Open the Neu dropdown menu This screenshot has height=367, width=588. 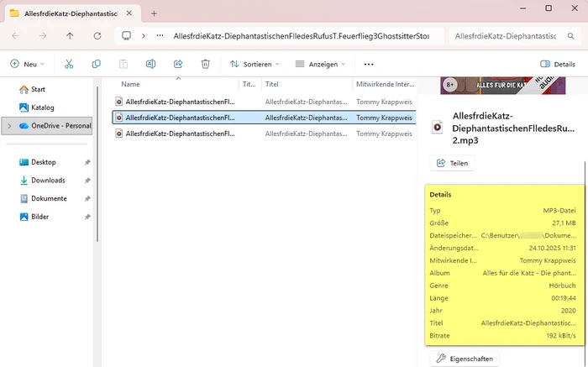(x=28, y=64)
